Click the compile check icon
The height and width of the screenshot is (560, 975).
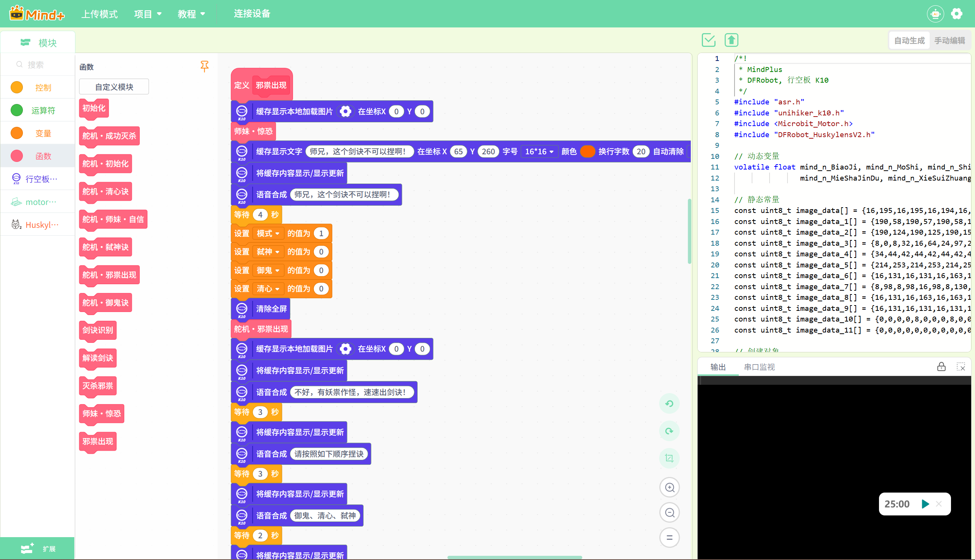(708, 40)
